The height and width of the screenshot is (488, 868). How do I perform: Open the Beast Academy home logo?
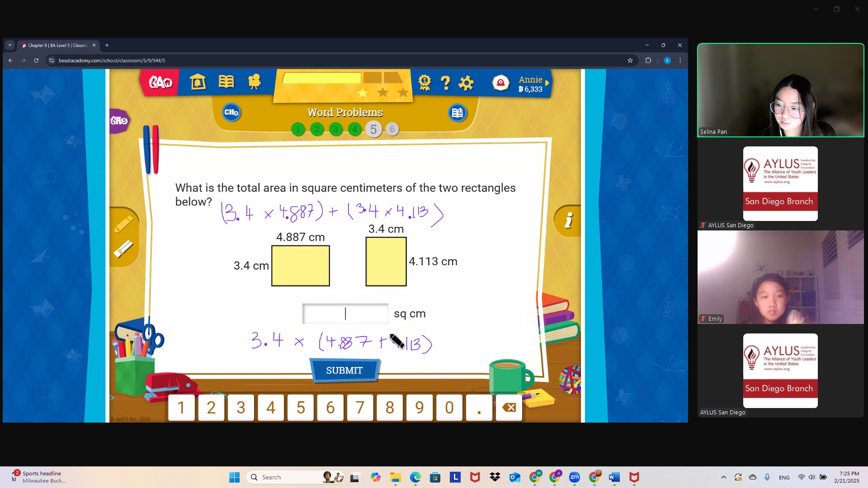point(160,82)
